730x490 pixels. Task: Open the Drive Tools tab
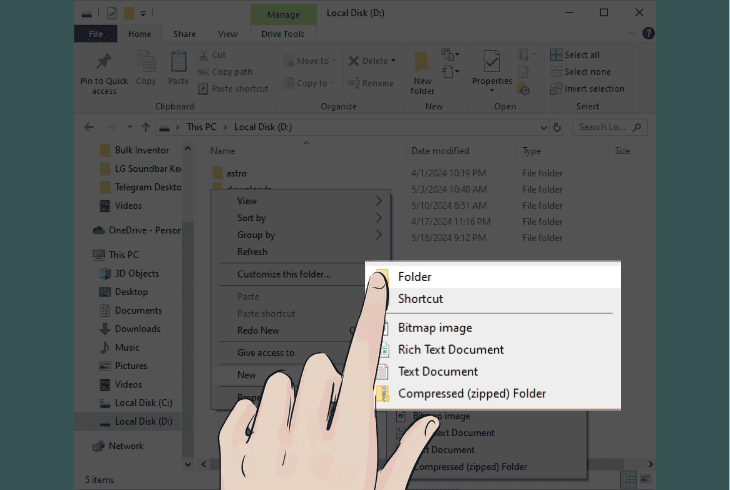pos(283,34)
